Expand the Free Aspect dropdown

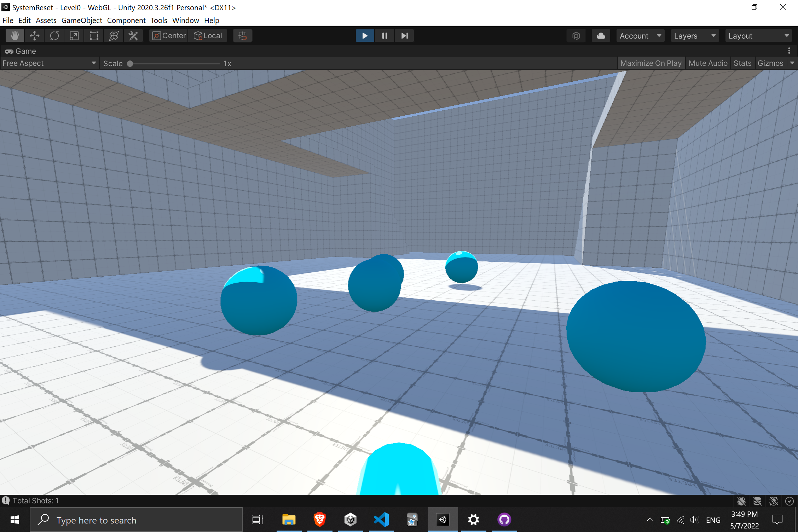click(x=49, y=63)
